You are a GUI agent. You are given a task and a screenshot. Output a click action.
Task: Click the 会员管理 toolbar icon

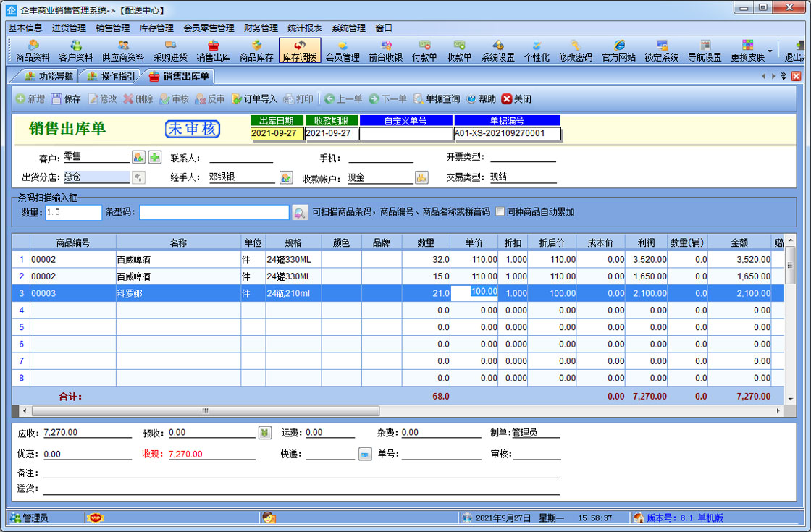pos(343,50)
